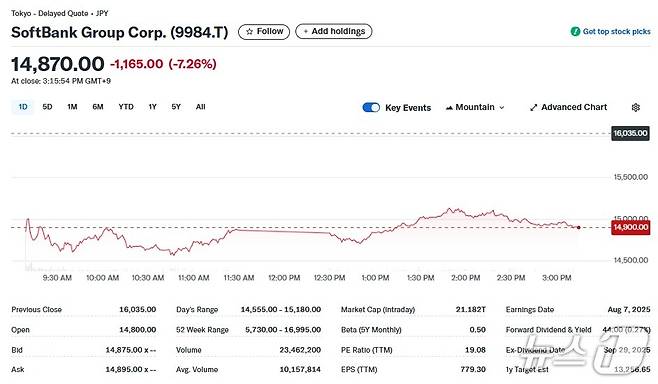
Task: Click the star icon in Follow button
Action: [249, 32]
